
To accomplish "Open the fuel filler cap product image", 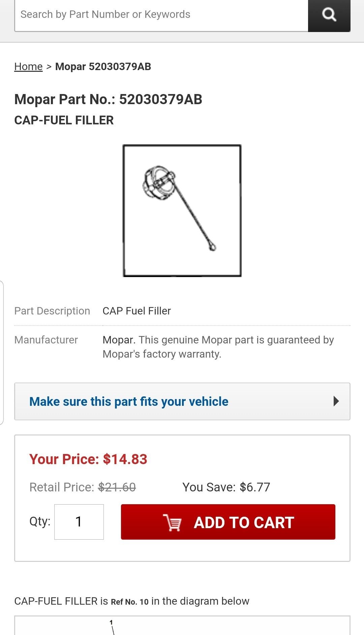I will tap(182, 211).
